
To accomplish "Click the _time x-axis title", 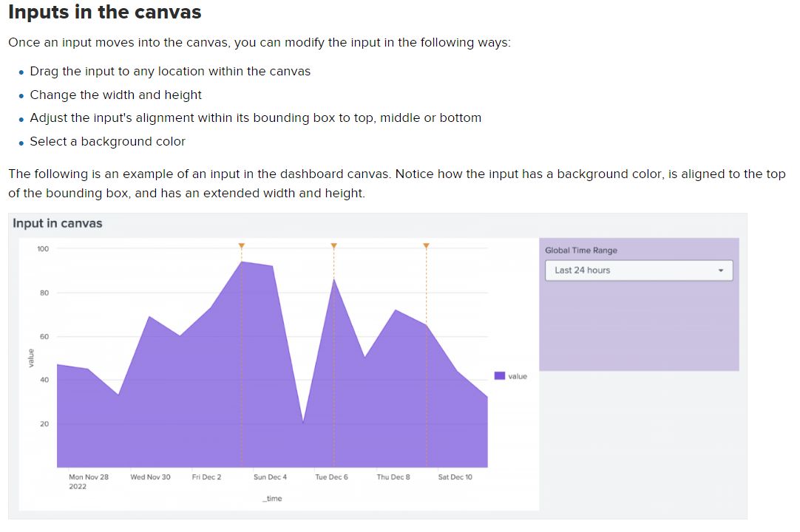I will (x=272, y=499).
